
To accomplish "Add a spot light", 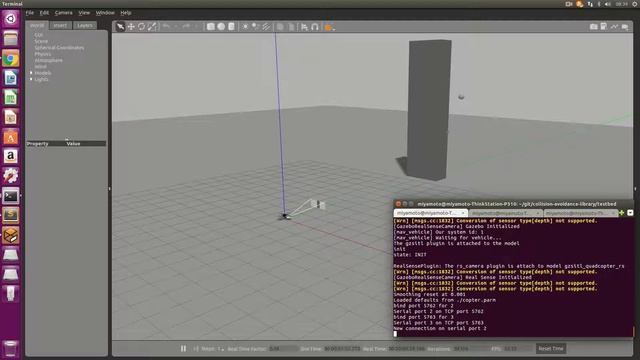I will coord(256,27).
